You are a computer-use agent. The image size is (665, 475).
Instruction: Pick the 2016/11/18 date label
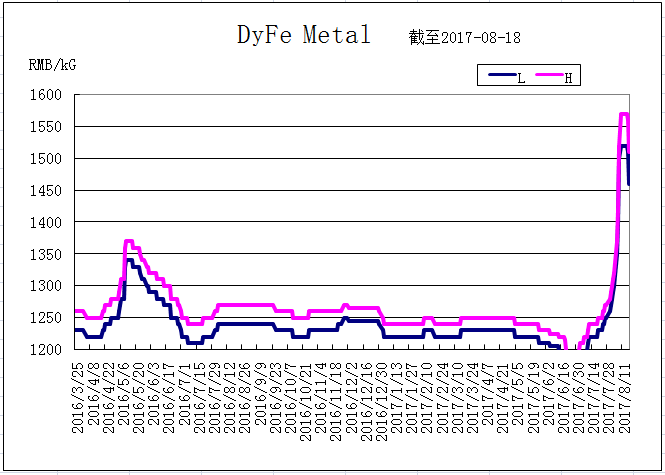(x=337, y=401)
